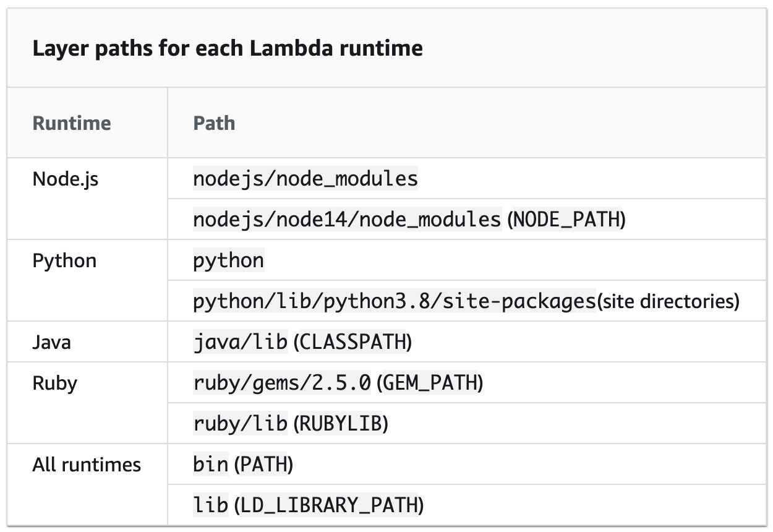The width and height of the screenshot is (773, 532).
Task: Click the java/lib path code
Action: (x=240, y=341)
